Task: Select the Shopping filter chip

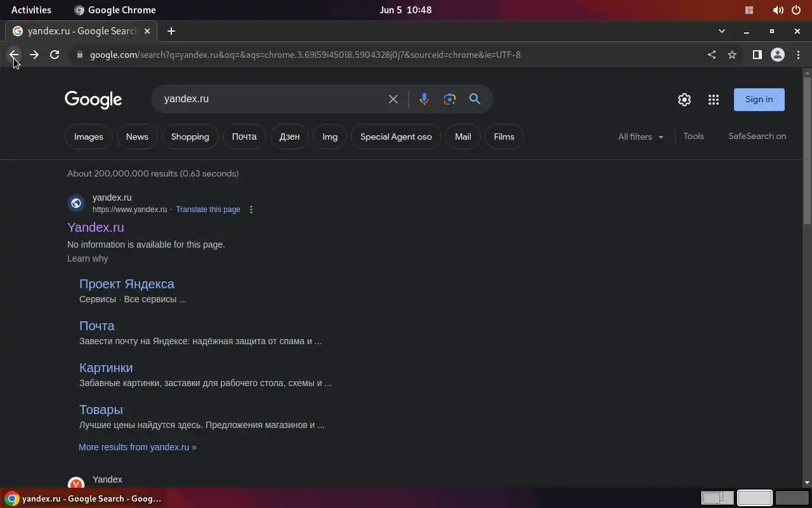Action: tap(190, 137)
